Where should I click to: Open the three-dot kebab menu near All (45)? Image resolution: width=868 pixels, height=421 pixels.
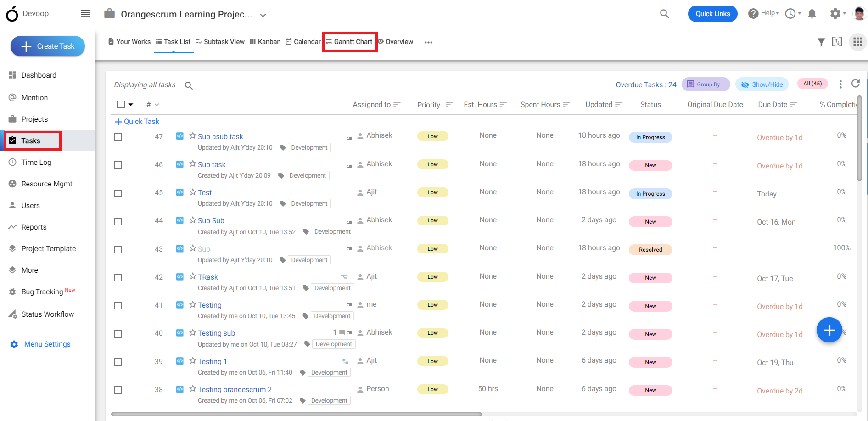click(840, 84)
